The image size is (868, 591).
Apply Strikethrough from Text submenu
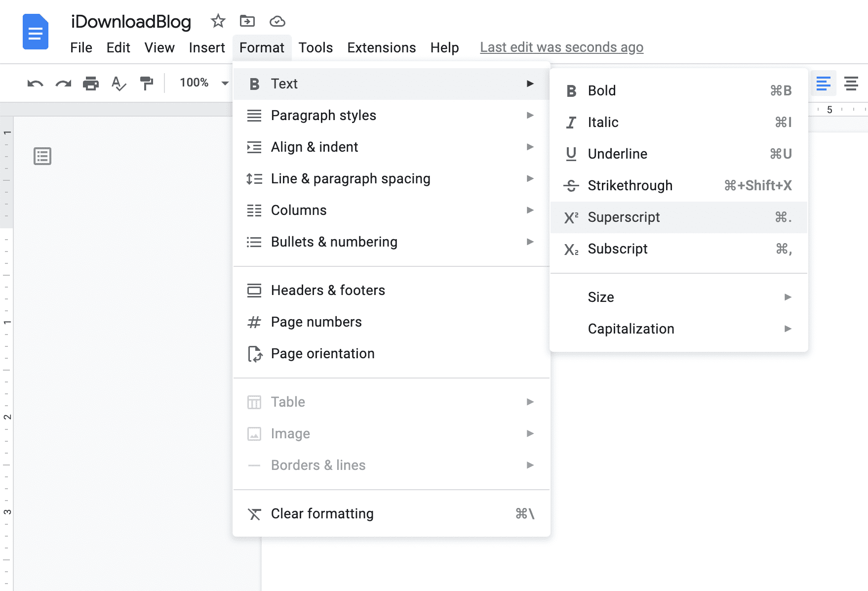[679, 186]
